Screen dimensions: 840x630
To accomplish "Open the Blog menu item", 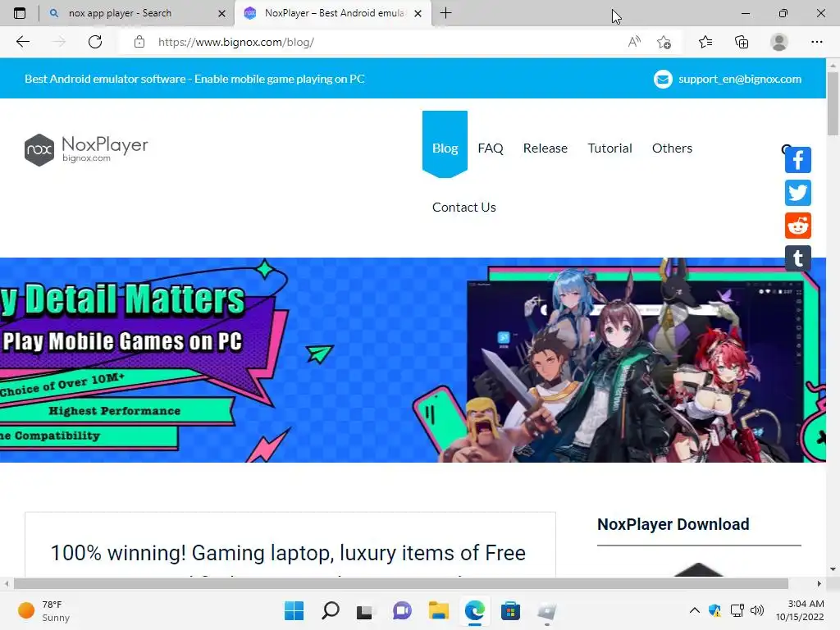I will 445,148.
